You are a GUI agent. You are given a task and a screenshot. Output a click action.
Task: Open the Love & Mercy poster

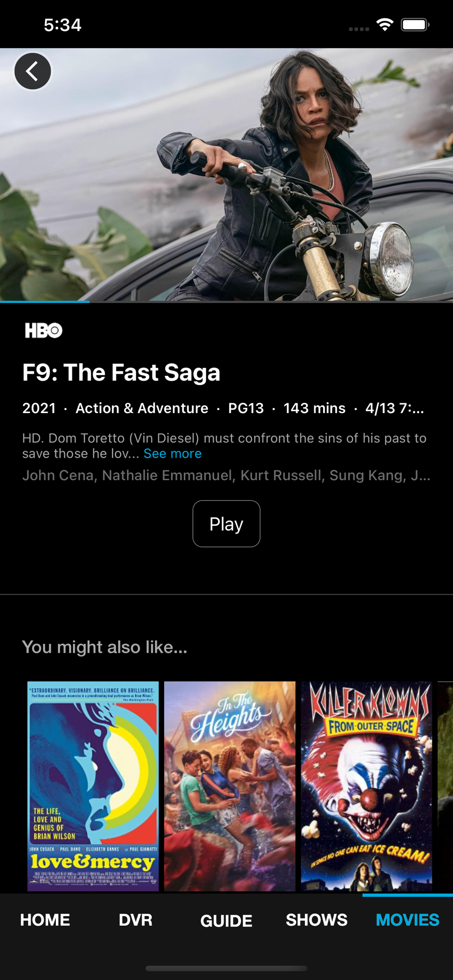(93, 786)
